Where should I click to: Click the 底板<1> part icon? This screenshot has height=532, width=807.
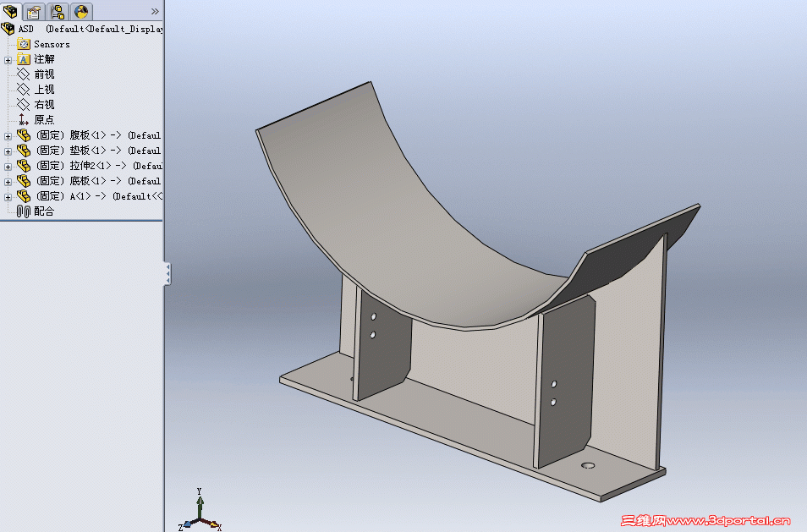pyautogui.click(x=24, y=181)
